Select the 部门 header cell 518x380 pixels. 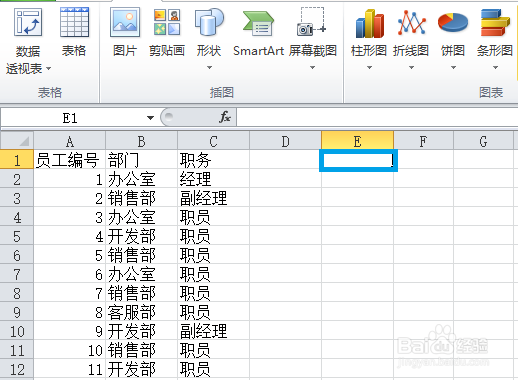[x=142, y=160]
